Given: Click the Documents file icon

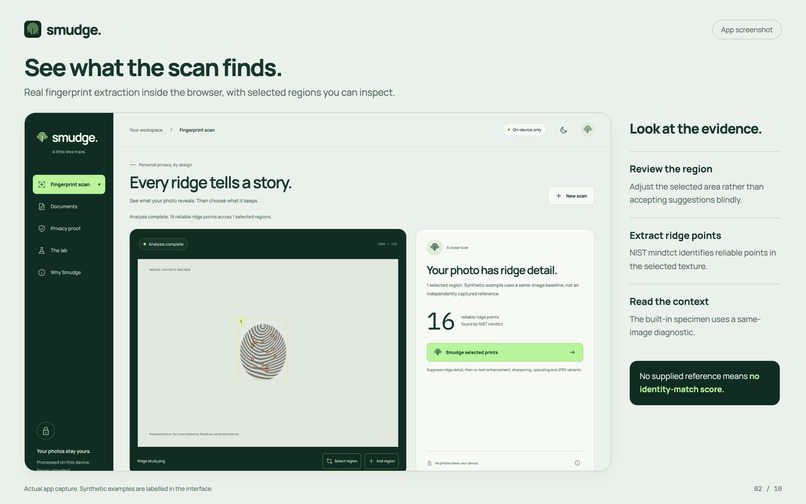Looking at the screenshot, I should [42, 206].
